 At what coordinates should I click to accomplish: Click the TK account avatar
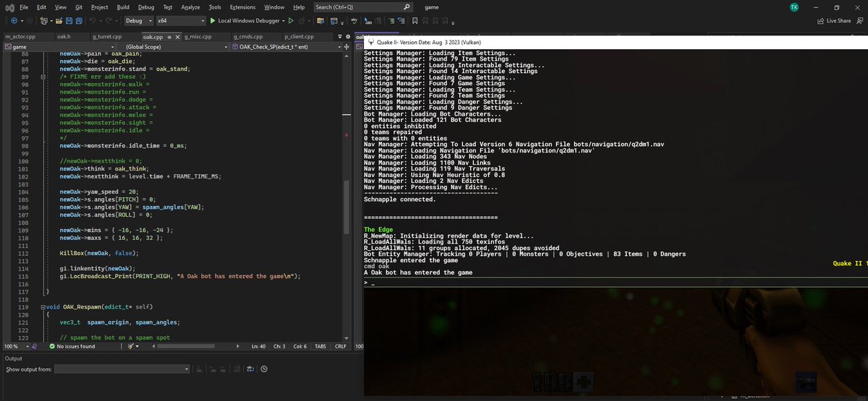point(795,7)
